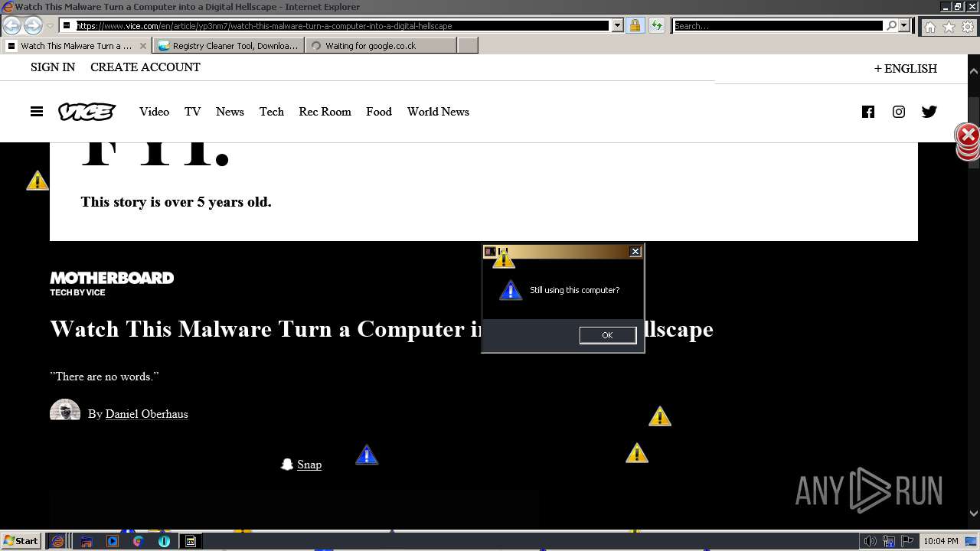Click the author avatar thumbnail

(65, 411)
